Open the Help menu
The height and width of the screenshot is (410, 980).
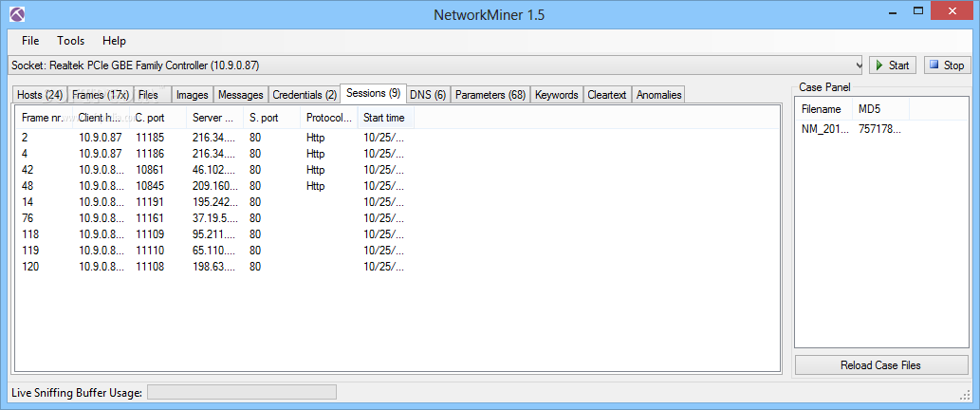pos(115,41)
